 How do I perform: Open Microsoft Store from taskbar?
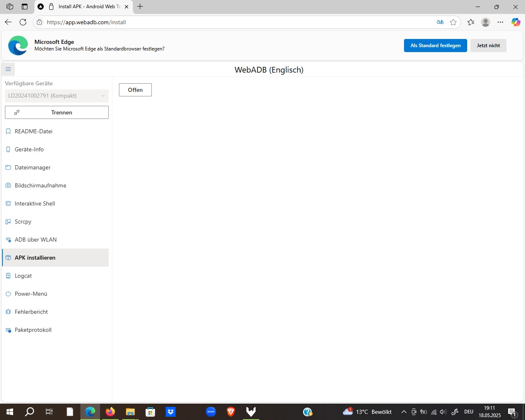click(x=151, y=412)
